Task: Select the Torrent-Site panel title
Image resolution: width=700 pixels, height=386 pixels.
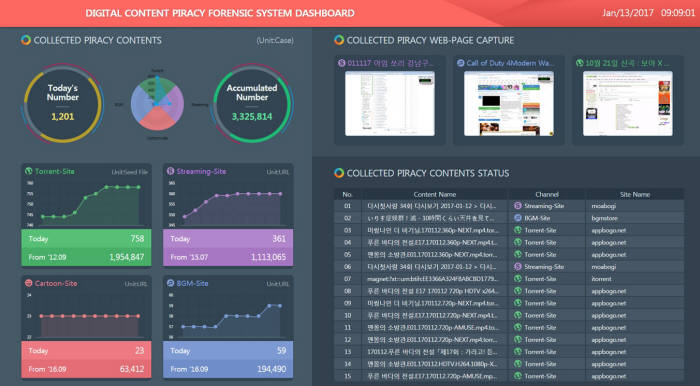Action: coord(54,171)
